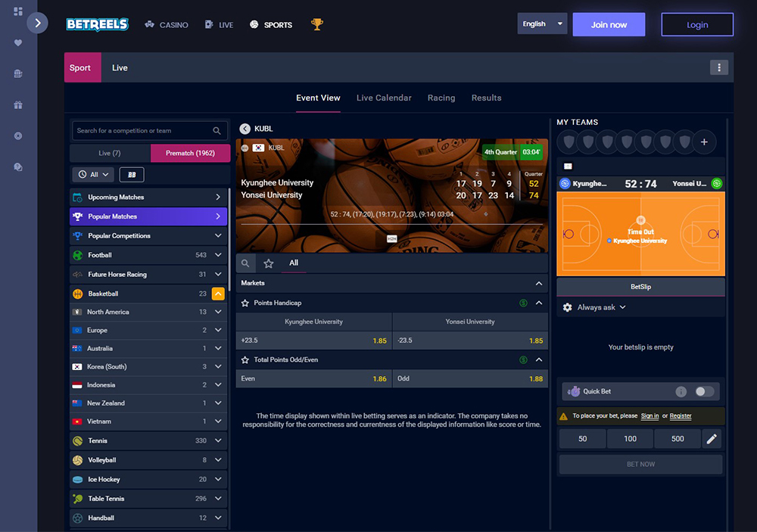Pick Odd at 1.88
Screen dimensions: 757x532
coord(470,379)
